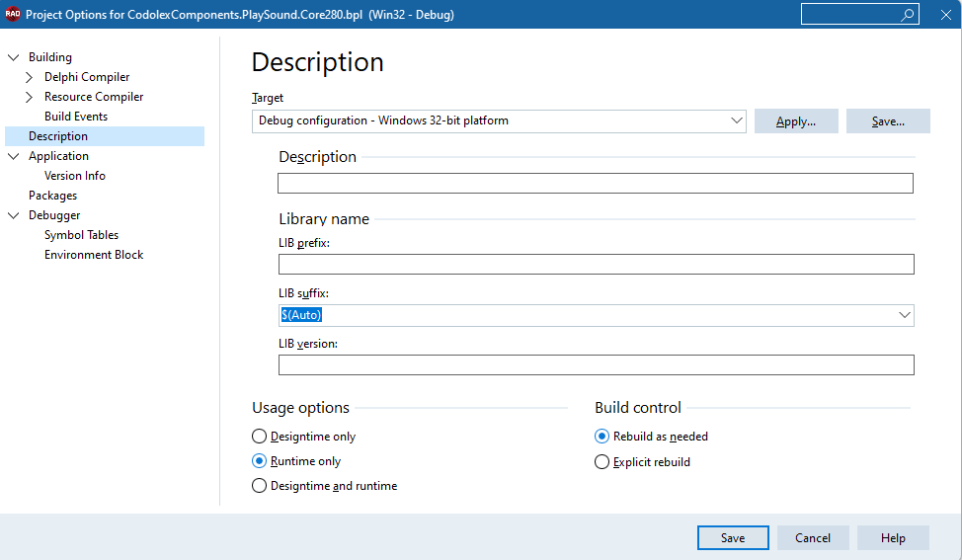Screen dimensions: 962x560
Task: Choose Designtime and runtime option
Action: click(260, 486)
